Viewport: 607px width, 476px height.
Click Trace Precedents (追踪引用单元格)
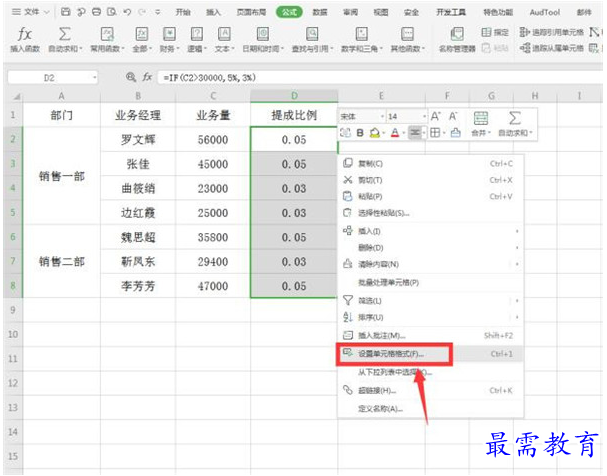tap(551, 33)
